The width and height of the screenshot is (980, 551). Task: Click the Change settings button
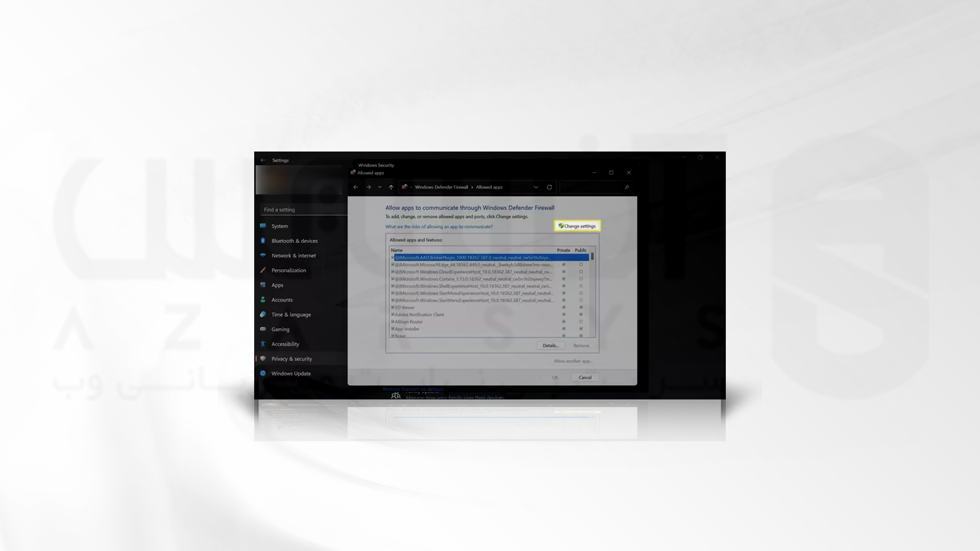pos(577,226)
